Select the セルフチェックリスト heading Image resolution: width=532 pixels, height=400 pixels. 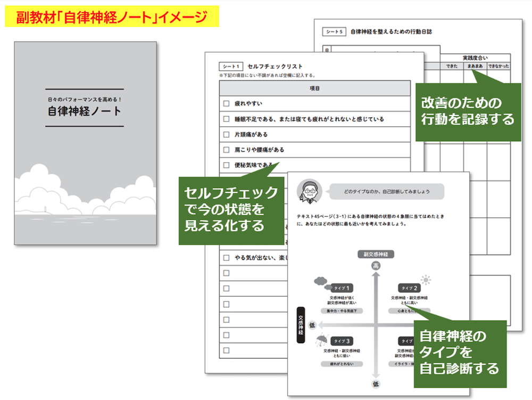pyautogui.click(x=275, y=66)
